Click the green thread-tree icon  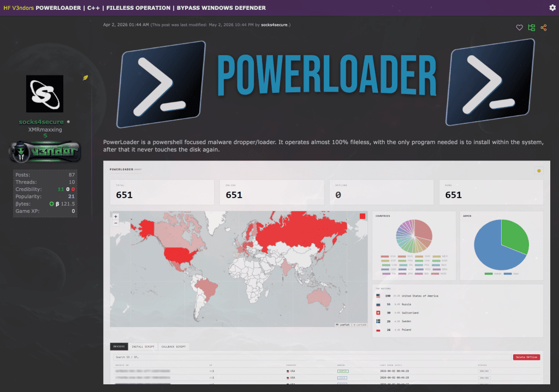click(x=532, y=27)
